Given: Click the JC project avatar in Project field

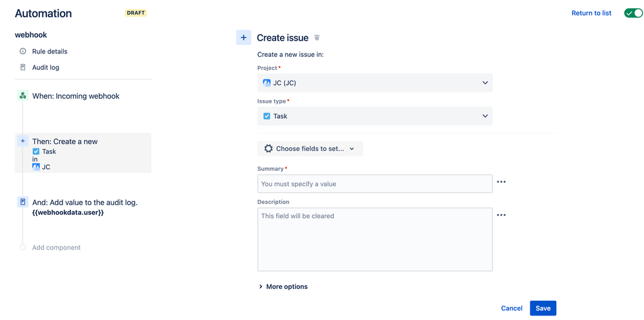Looking at the screenshot, I should [x=267, y=83].
